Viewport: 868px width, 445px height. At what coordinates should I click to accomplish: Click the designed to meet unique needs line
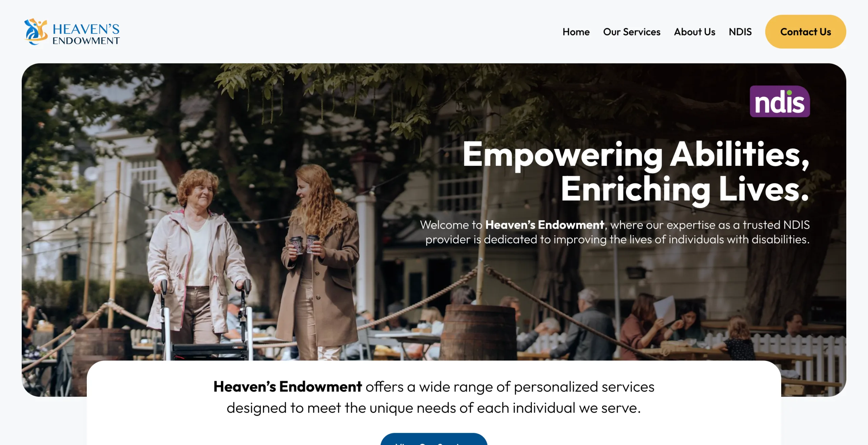(x=434, y=408)
